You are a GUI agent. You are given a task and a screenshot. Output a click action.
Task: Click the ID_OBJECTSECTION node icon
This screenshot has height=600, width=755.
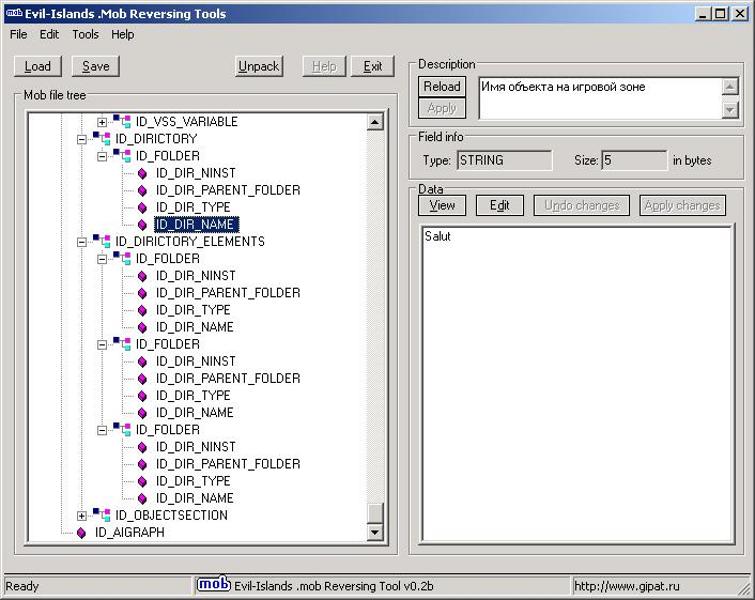click(x=102, y=516)
